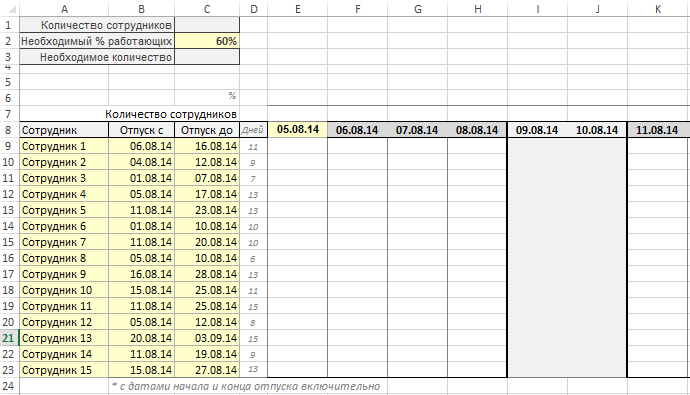Image resolution: width=690 pixels, height=395 pixels.
Task: Select column K header
Action: [x=658, y=9]
